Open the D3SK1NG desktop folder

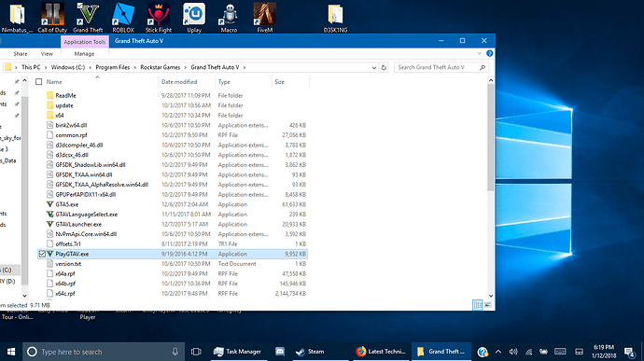pyautogui.click(x=335, y=18)
